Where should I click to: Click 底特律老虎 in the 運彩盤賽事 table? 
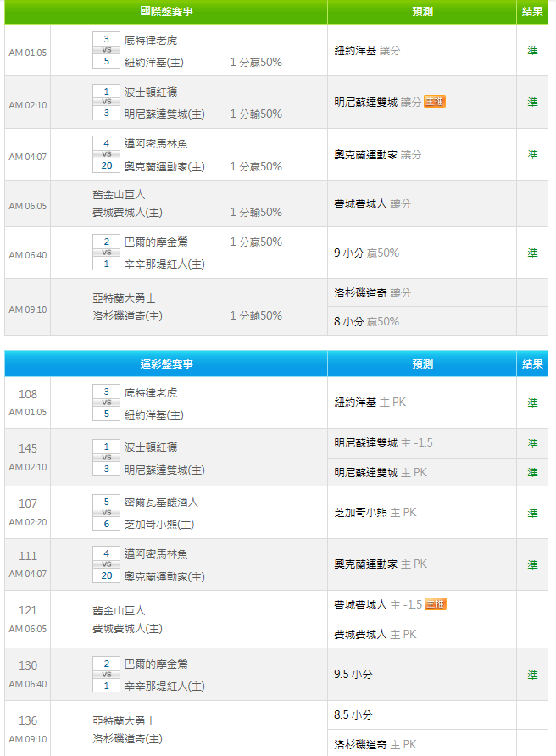(151, 393)
